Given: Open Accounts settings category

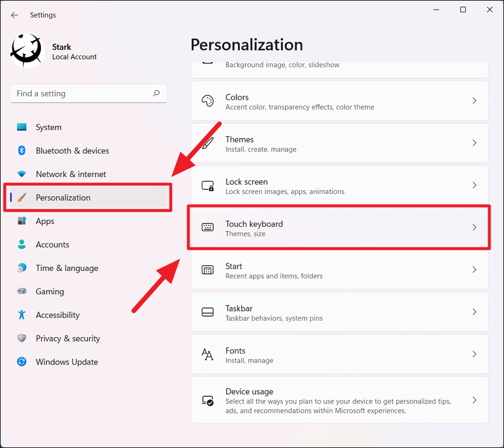Looking at the screenshot, I should click(x=89, y=245).
